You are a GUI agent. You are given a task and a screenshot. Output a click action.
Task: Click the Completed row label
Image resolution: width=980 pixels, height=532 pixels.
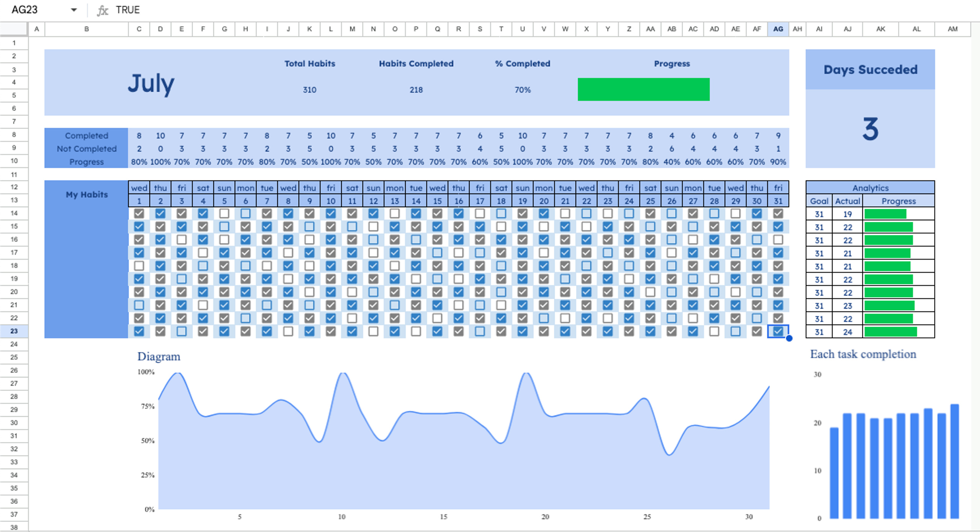point(87,135)
